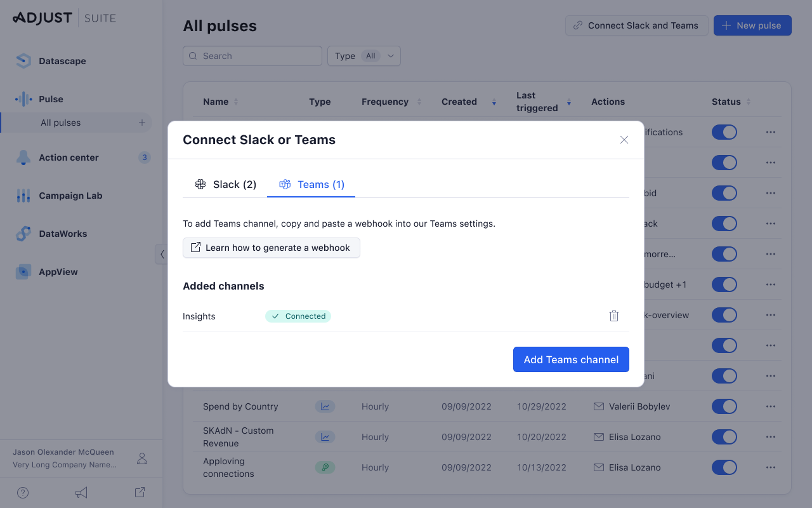Click the help question mark icon
812x508 pixels.
23,493
